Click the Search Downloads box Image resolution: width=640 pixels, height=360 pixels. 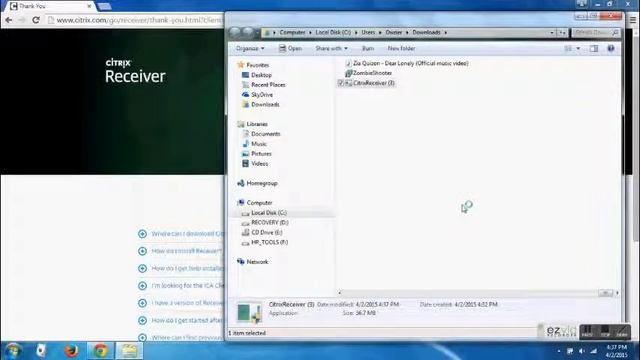596,32
